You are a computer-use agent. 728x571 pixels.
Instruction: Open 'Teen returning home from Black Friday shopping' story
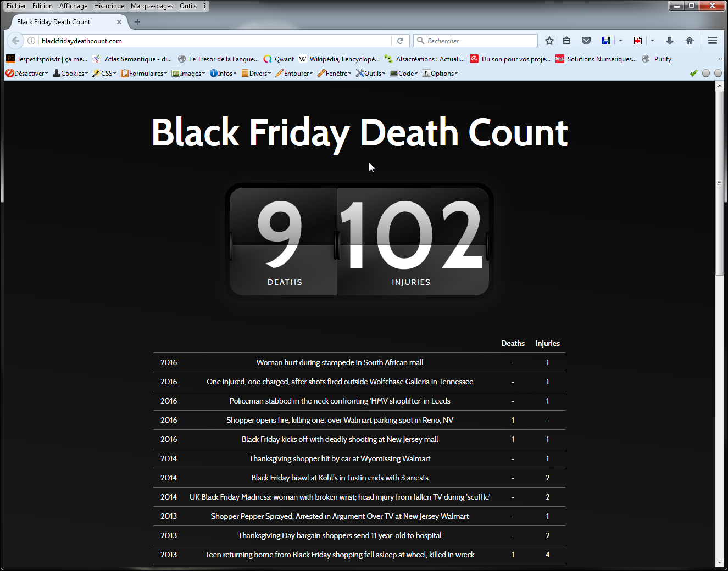pyautogui.click(x=340, y=555)
